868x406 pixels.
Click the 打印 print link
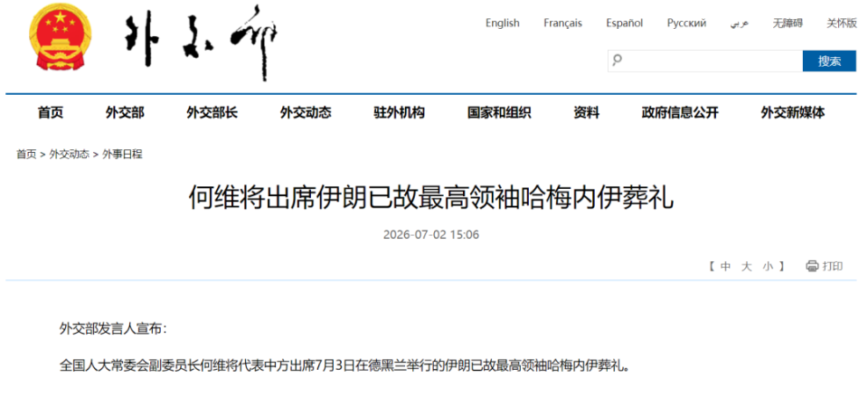pos(833,267)
